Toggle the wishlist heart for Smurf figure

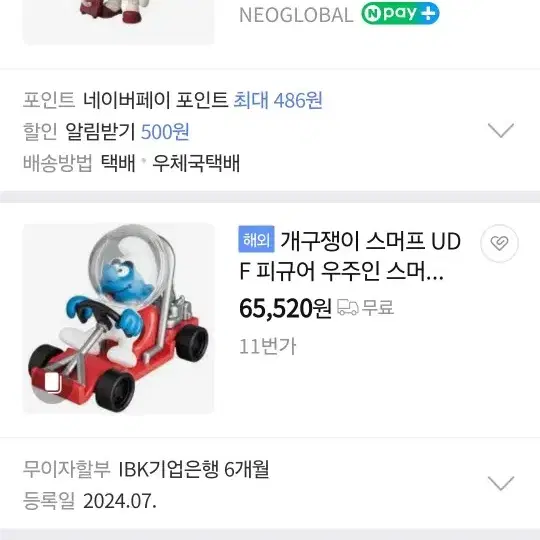pos(499,243)
